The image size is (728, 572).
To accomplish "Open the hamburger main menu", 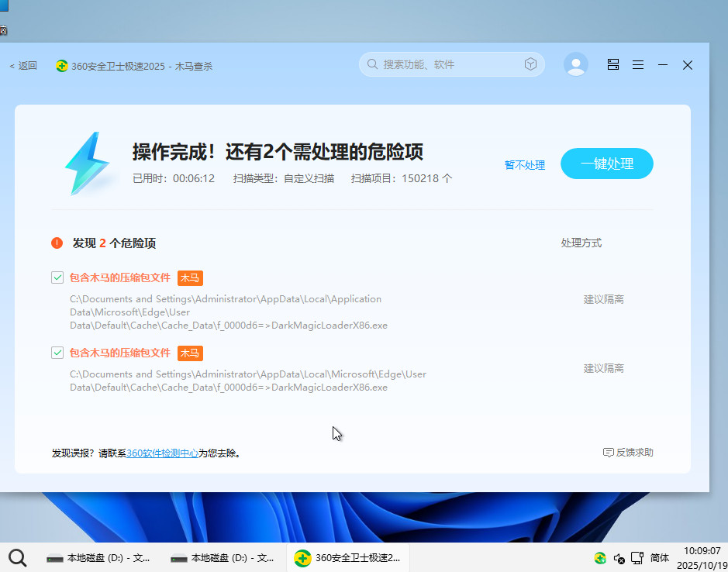I will 638,65.
